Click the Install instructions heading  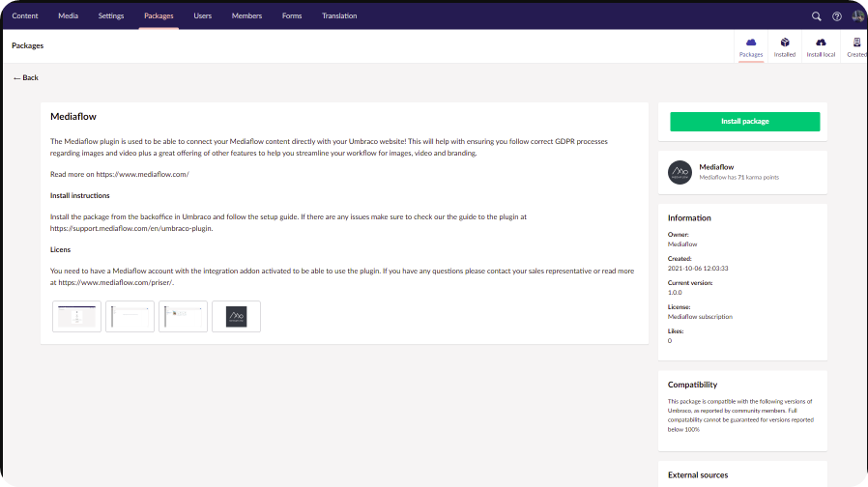tap(79, 195)
